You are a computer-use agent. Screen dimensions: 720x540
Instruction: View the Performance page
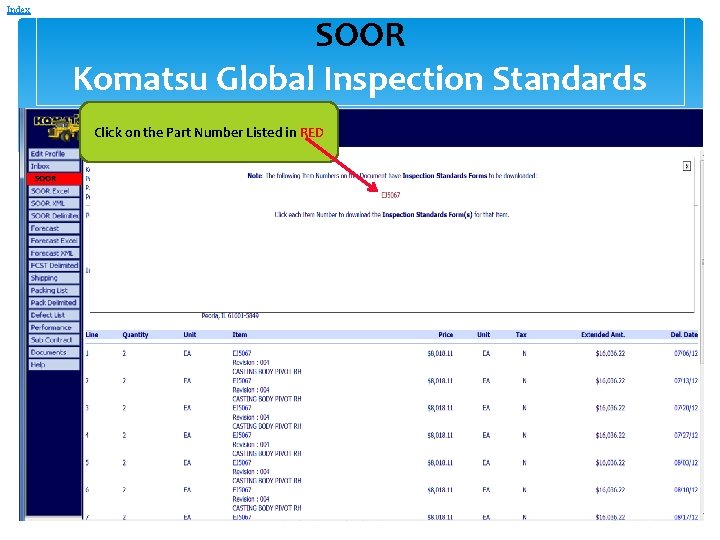click(x=54, y=328)
